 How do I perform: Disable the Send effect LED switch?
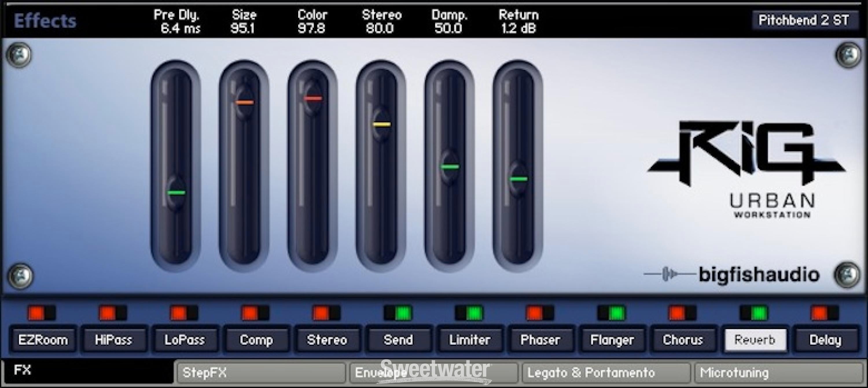(x=398, y=313)
